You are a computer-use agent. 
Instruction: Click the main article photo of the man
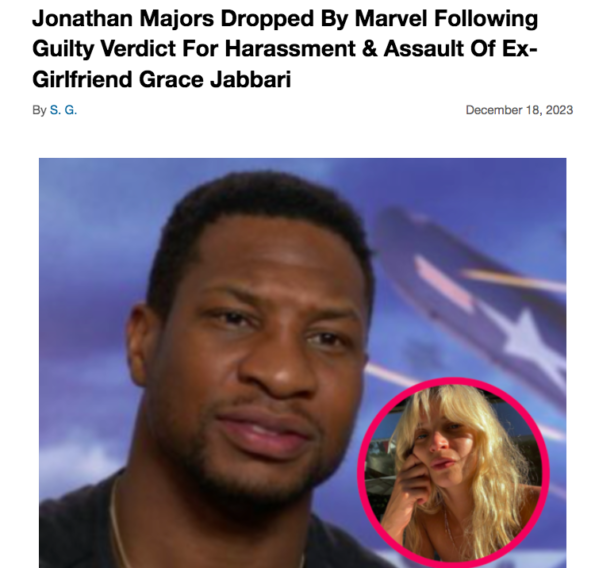pyautogui.click(x=302, y=363)
